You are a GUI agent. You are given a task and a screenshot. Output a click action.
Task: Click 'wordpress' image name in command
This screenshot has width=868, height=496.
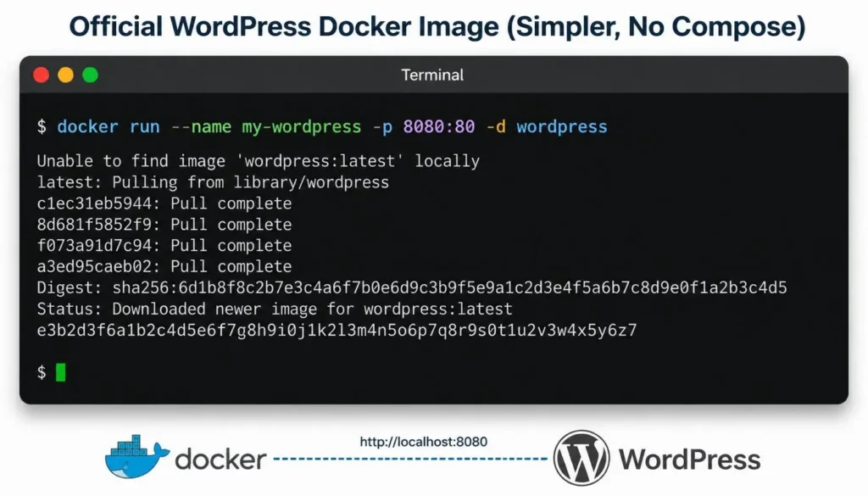tap(562, 127)
